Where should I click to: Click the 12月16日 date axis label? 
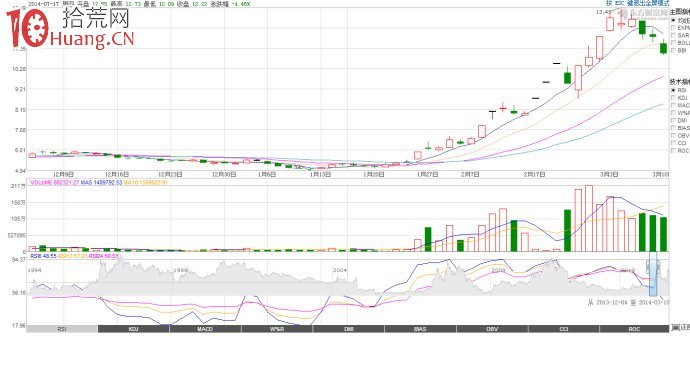pyautogui.click(x=117, y=174)
